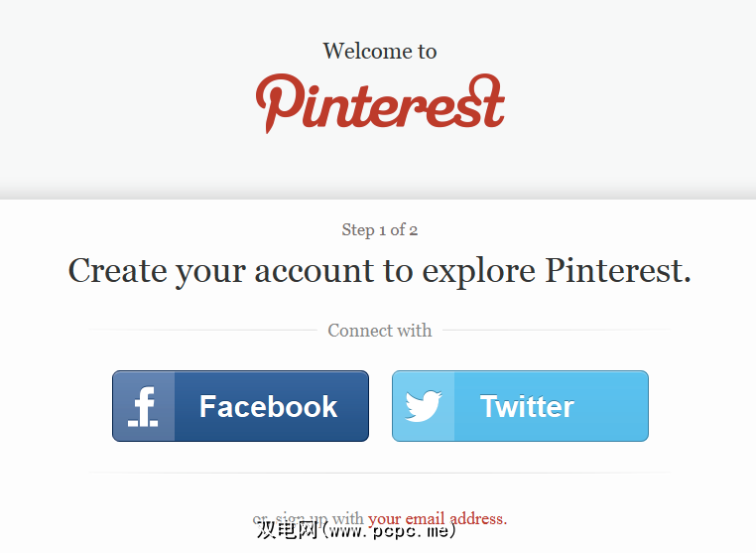Click the "or, sign up with" text
The width and height of the screenshot is (756, 553).
[x=309, y=518]
